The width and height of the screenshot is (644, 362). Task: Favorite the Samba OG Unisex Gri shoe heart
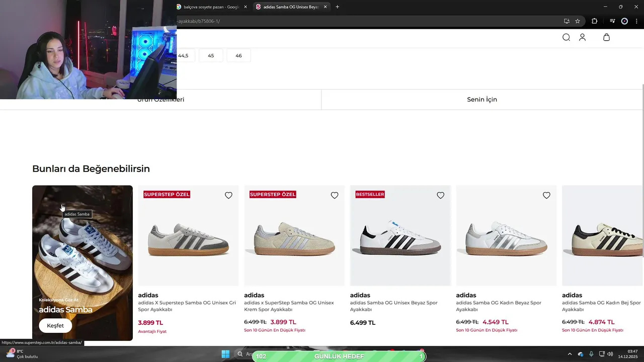point(228,196)
